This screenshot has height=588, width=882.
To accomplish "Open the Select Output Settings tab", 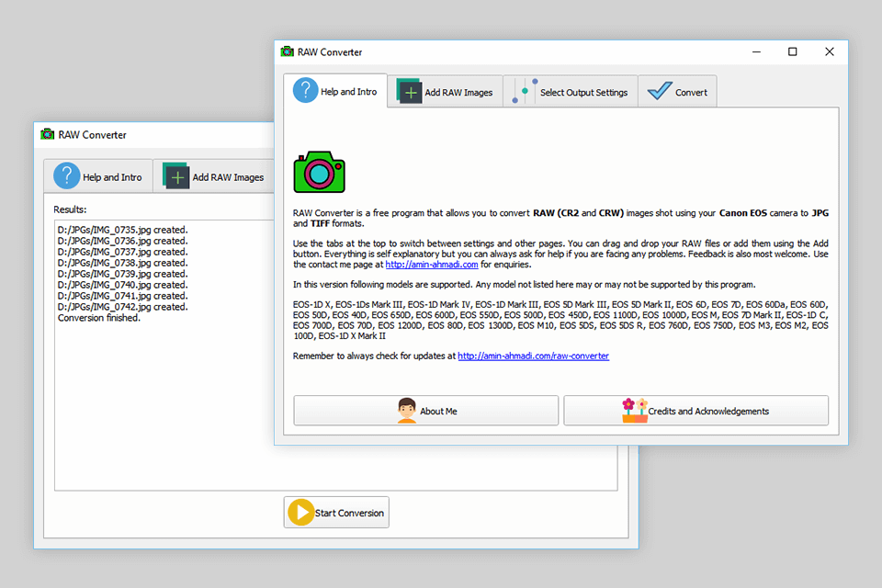I will (x=571, y=92).
